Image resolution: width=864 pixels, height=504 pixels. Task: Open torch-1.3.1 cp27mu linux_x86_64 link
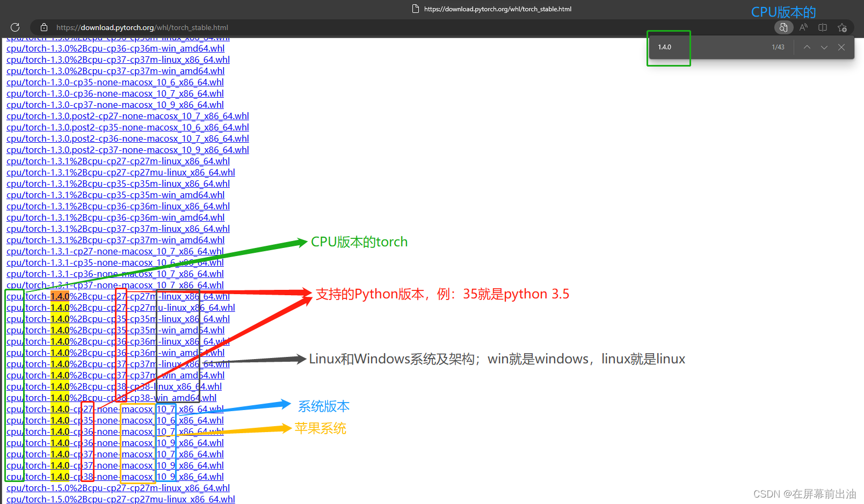(x=121, y=172)
